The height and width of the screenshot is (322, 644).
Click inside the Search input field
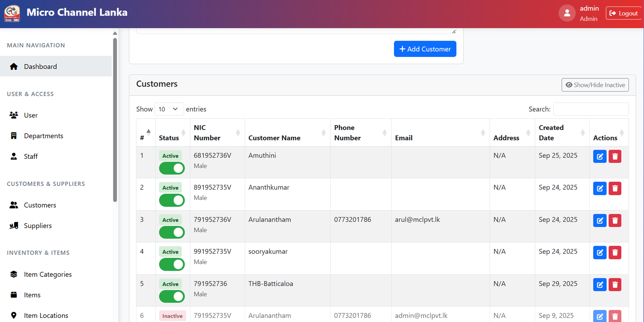[x=591, y=109]
